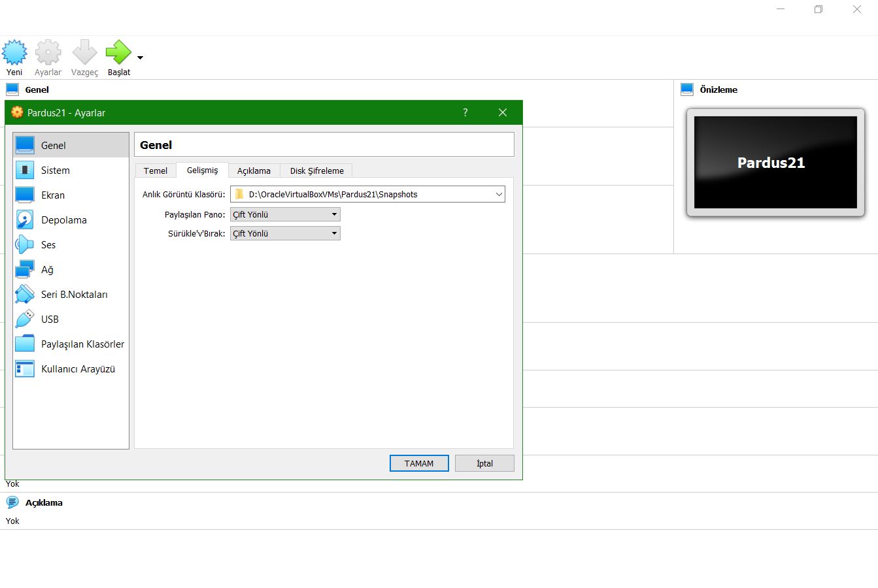Click the Ekran display icon in sidebar
878x588 pixels.
(x=25, y=195)
